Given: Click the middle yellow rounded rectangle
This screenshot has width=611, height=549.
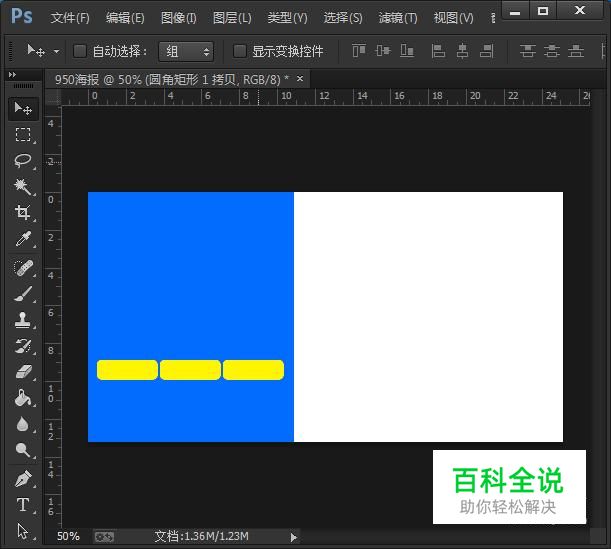Looking at the screenshot, I should coord(190,370).
